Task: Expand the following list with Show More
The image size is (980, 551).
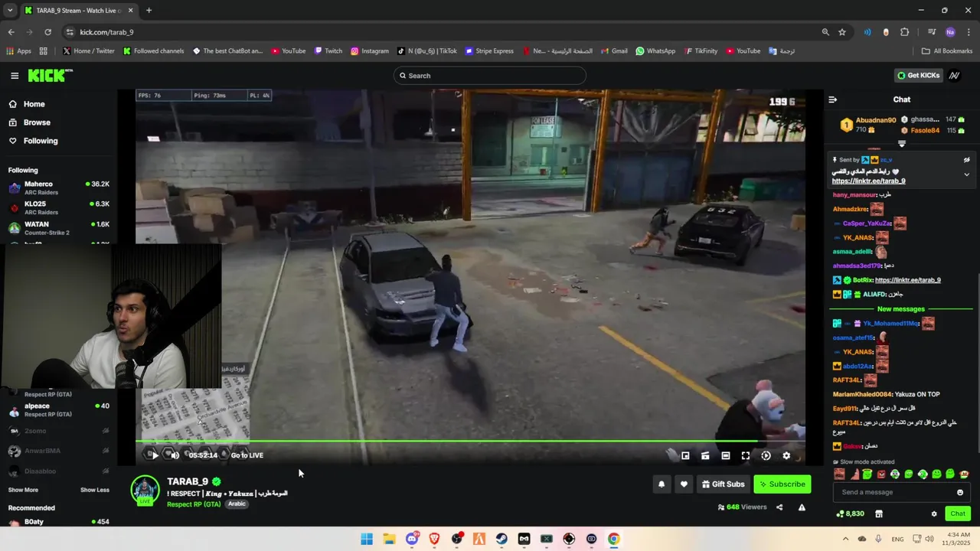Action: click(23, 490)
